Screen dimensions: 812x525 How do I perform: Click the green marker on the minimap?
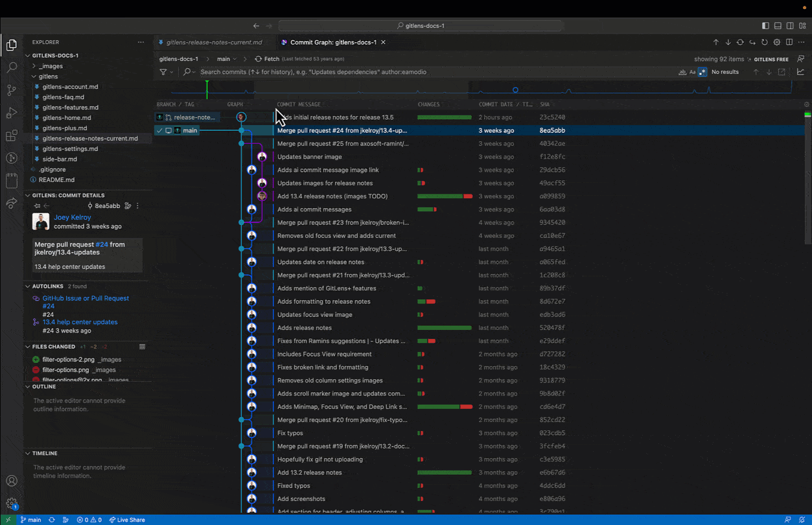click(x=207, y=89)
